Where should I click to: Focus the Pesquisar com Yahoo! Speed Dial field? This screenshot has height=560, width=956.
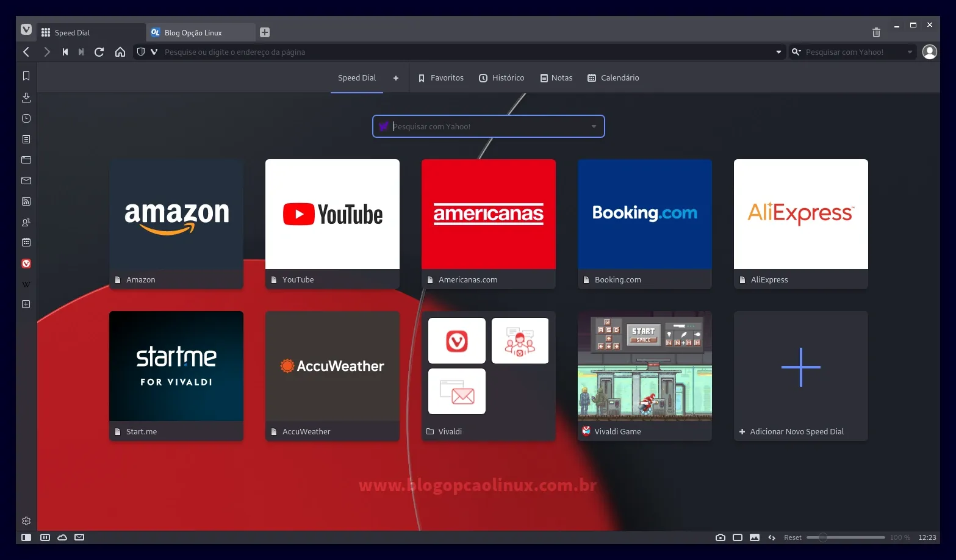pos(488,126)
